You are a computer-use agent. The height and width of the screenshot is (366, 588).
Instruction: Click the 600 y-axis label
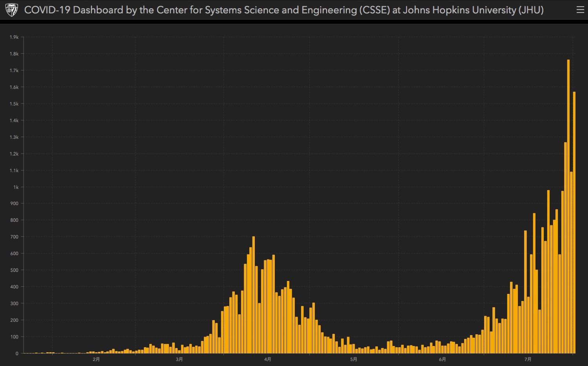coord(15,254)
